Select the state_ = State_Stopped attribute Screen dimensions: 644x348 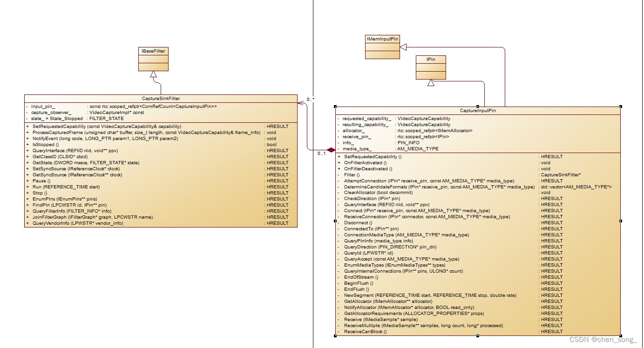pyautogui.click(x=161, y=119)
